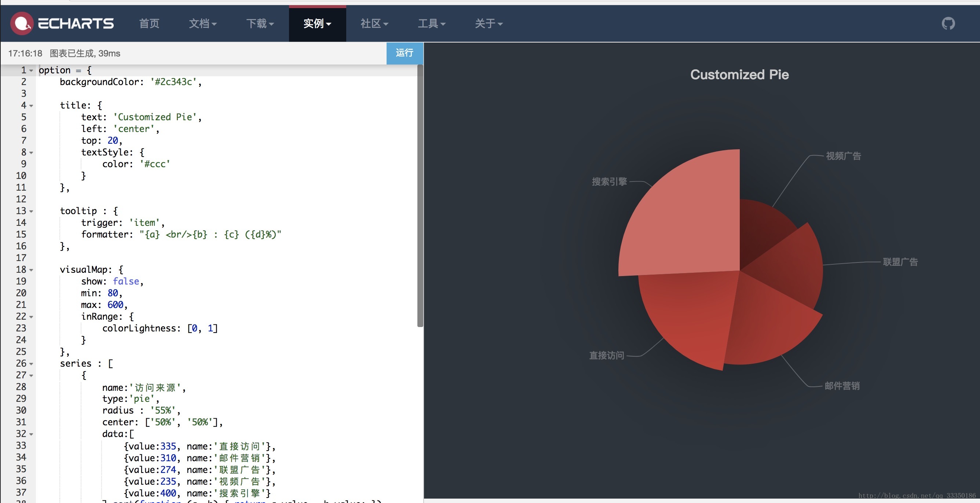Click the '#ccc' color value in code
The width and height of the screenshot is (980, 503).
pyautogui.click(x=155, y=164)
